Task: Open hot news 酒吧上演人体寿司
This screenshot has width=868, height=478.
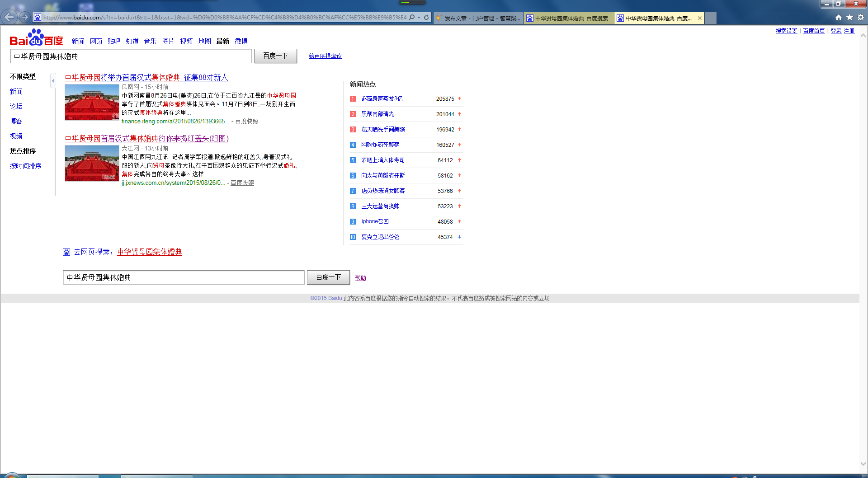Action: [383, 160]
